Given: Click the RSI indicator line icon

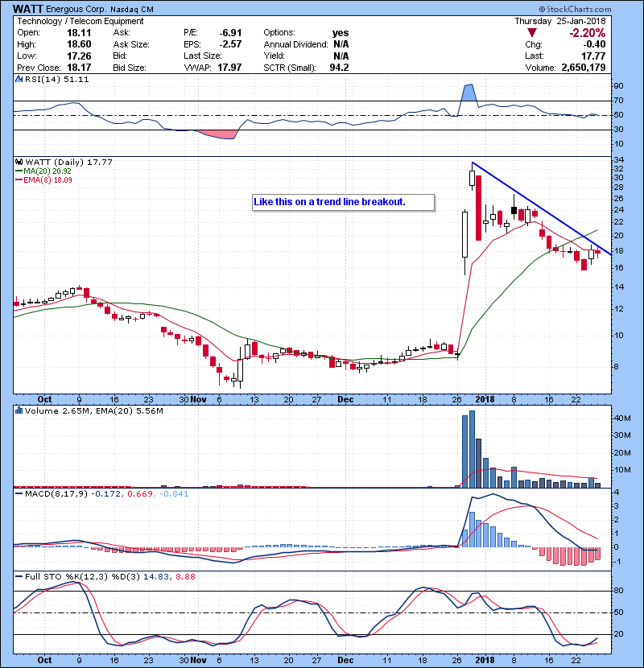Looking at the screenshot, I should (x=19, y=79).
